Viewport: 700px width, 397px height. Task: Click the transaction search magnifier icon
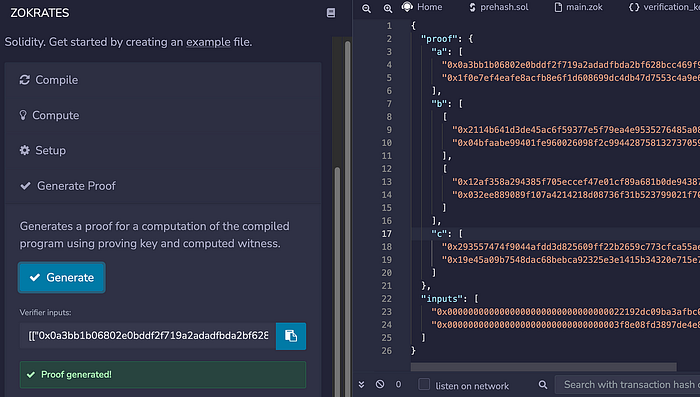pos(543,384)
